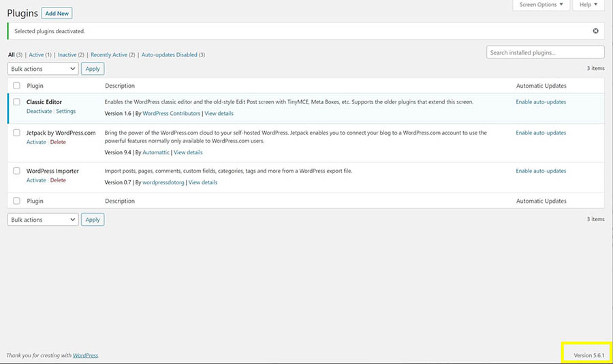Image resolution: width=613 pixels, height=364 pixels.
Task: Delete the WordPress Importer plugin
Action: tap(58, 180)
